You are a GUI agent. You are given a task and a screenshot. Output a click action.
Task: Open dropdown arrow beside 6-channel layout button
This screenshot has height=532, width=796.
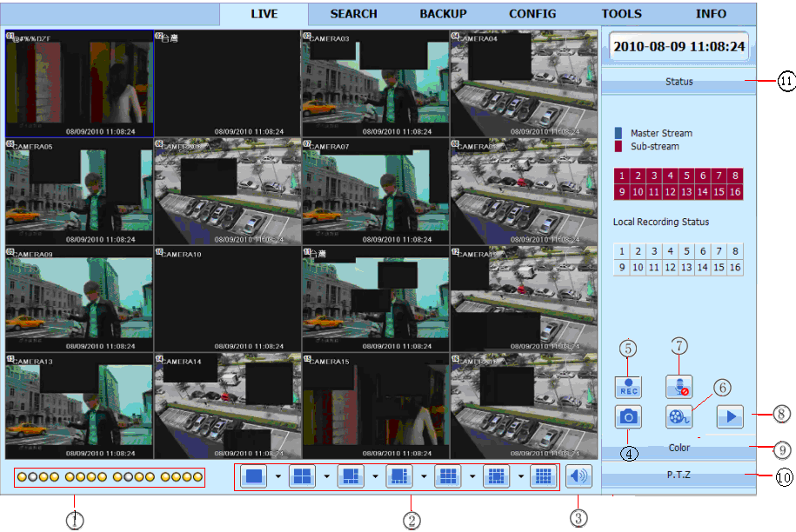pyautogui.click(x=375, y=476)
